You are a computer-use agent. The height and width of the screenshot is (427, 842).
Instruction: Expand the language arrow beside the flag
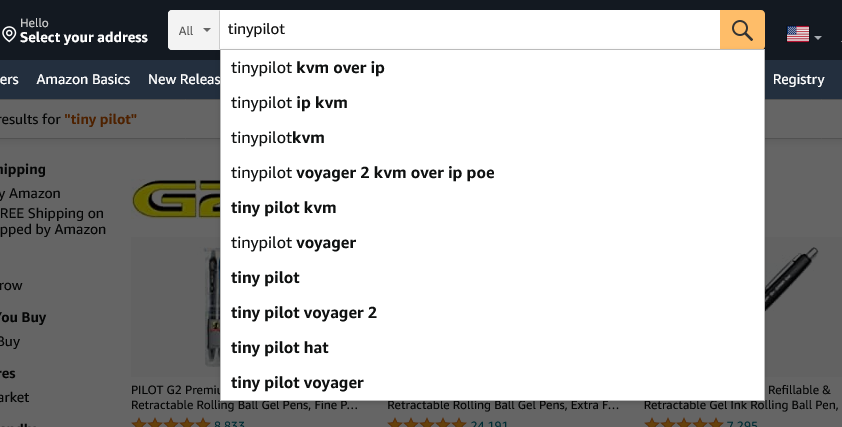pos(818,38)
